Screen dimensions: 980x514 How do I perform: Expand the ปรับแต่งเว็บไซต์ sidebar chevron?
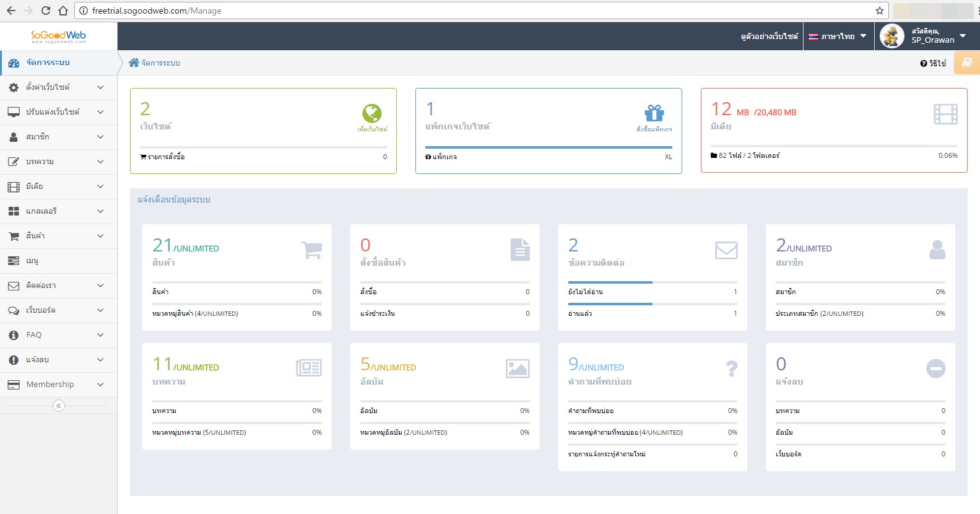tap(100, 112)
